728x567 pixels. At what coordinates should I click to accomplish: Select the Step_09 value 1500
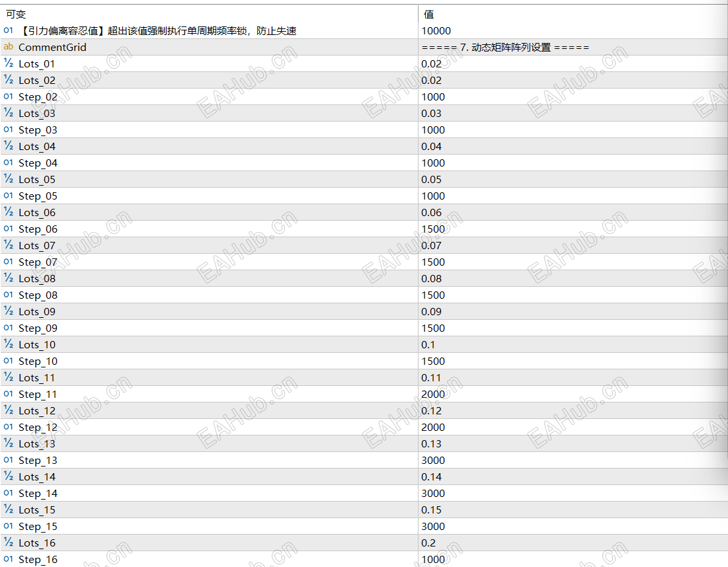pos(433,328)
